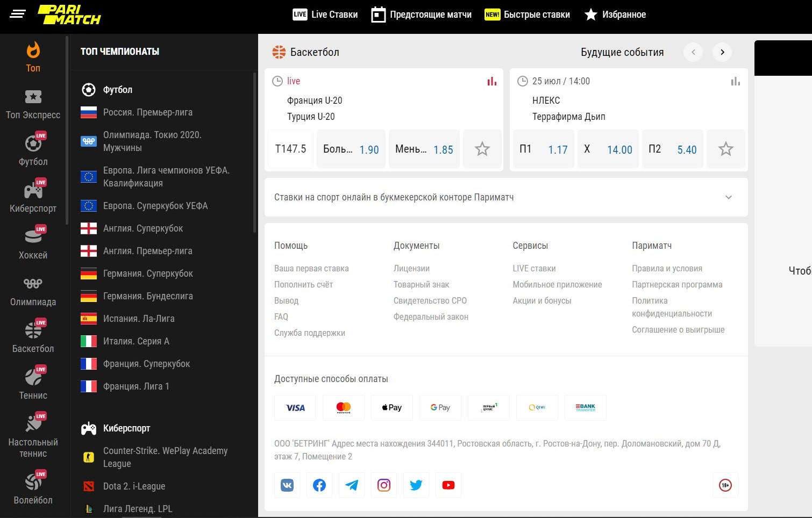Open Избранное in the top menu
Viewport: 812px width, 518px height.
(x=615, y=15)
